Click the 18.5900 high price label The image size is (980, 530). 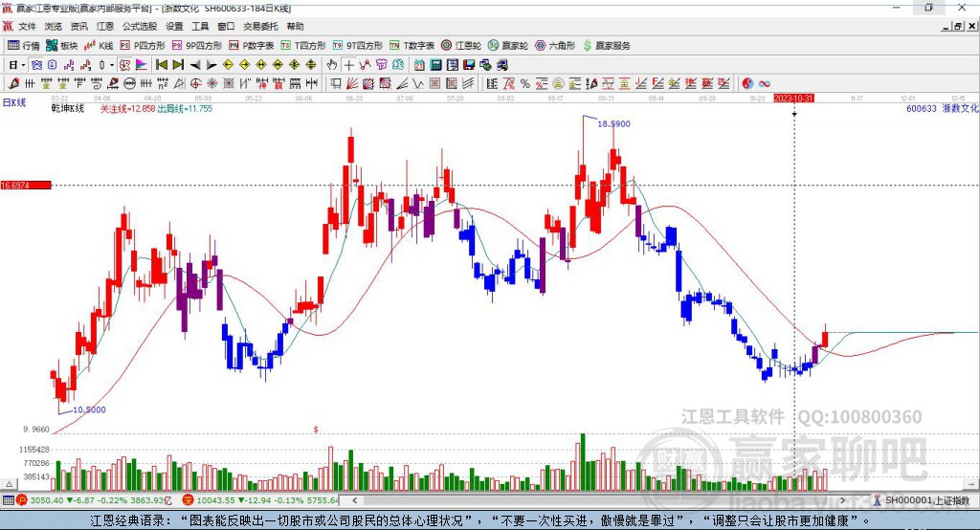pos(613,123)
